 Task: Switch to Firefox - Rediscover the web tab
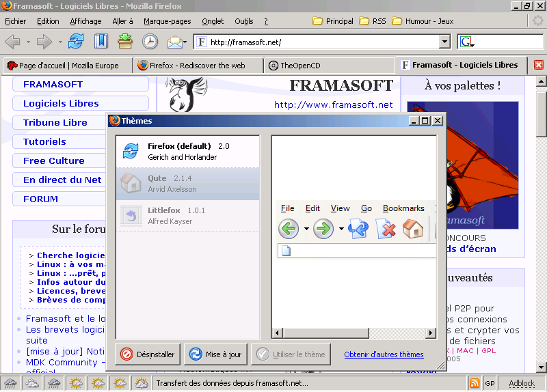click(x=198, y=66)
